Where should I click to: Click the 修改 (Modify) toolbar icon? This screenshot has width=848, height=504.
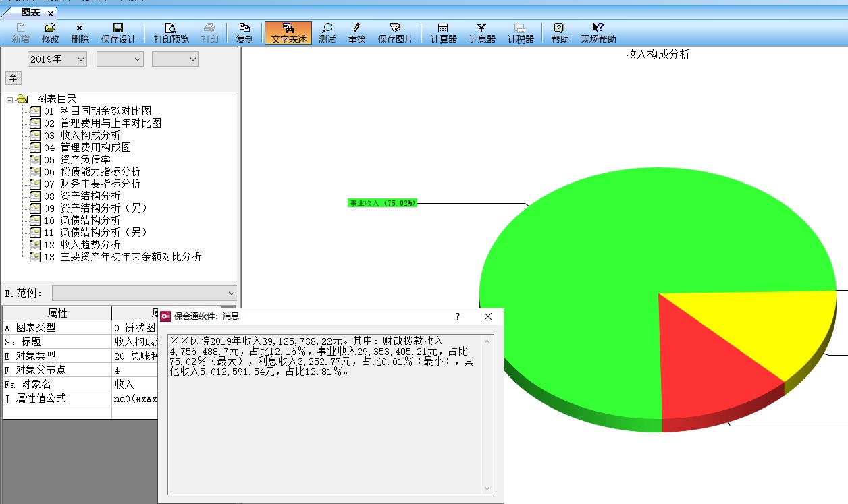tap(51, 32)
